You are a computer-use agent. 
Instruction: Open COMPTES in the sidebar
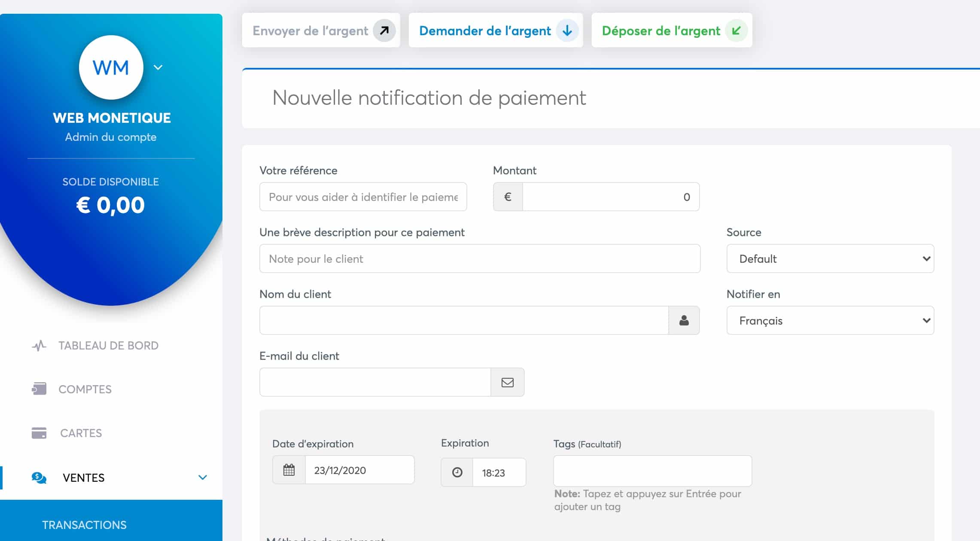(x=85, y=389)
